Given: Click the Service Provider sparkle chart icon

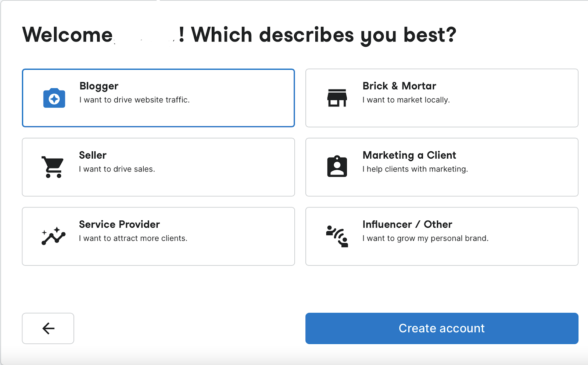Looking at the screenshot, I should point(54,236).
